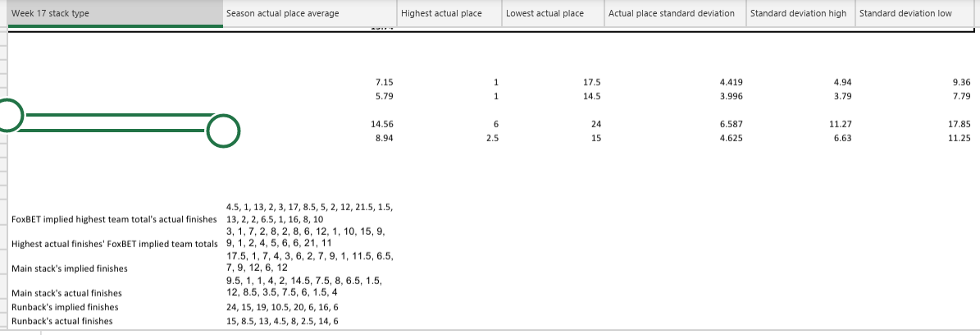Select the Week 17 stack type column header
The image size is (980, 335).
point(115,13)
